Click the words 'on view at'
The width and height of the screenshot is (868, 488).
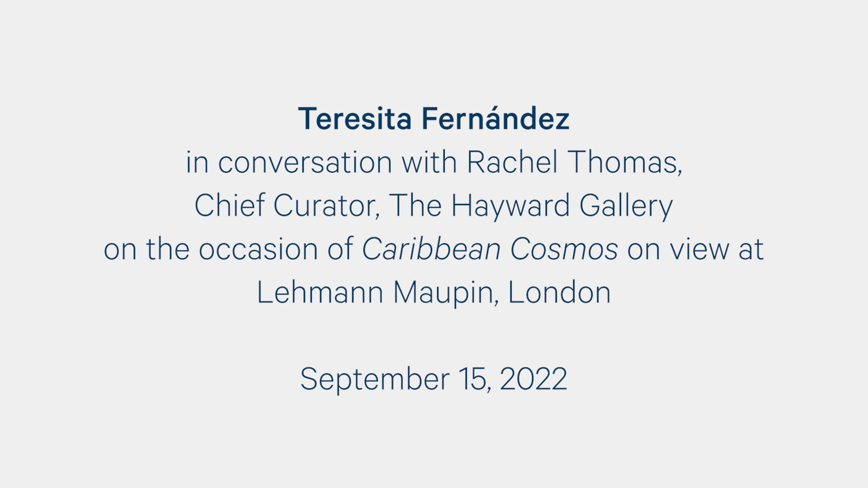[695, 249]
